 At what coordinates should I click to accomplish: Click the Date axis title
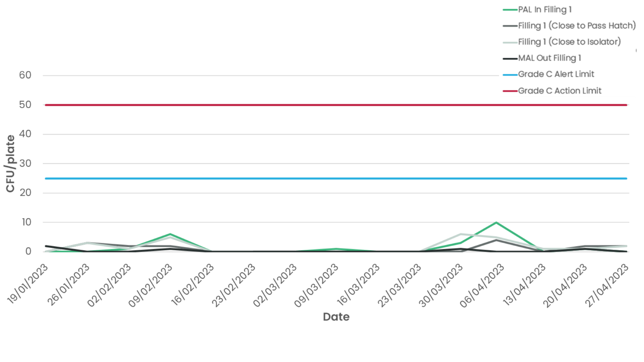(x=336, y=317)
